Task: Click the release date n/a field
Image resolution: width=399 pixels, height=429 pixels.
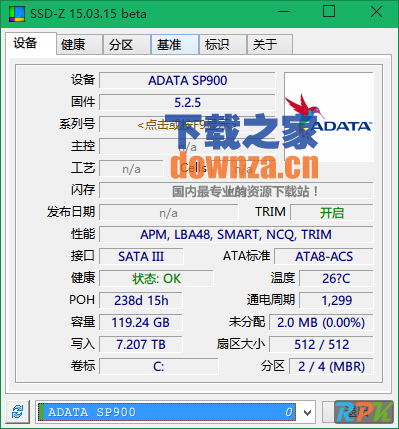Action: point(169,212)
